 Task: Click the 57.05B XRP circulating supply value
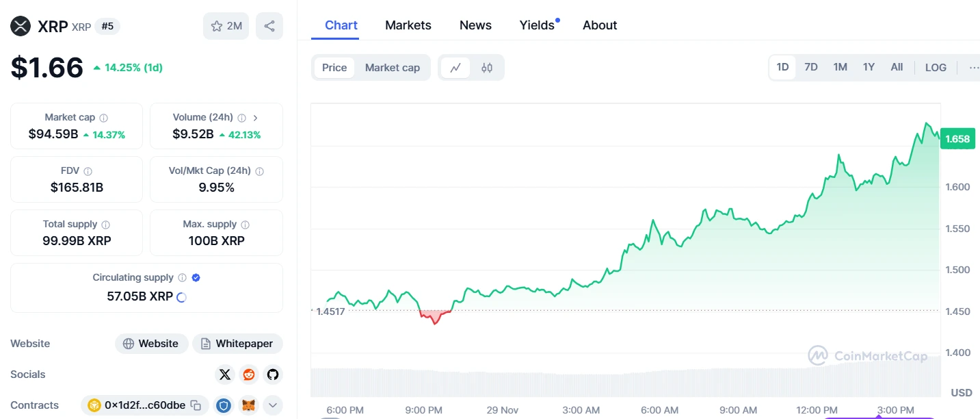(140, 296)
